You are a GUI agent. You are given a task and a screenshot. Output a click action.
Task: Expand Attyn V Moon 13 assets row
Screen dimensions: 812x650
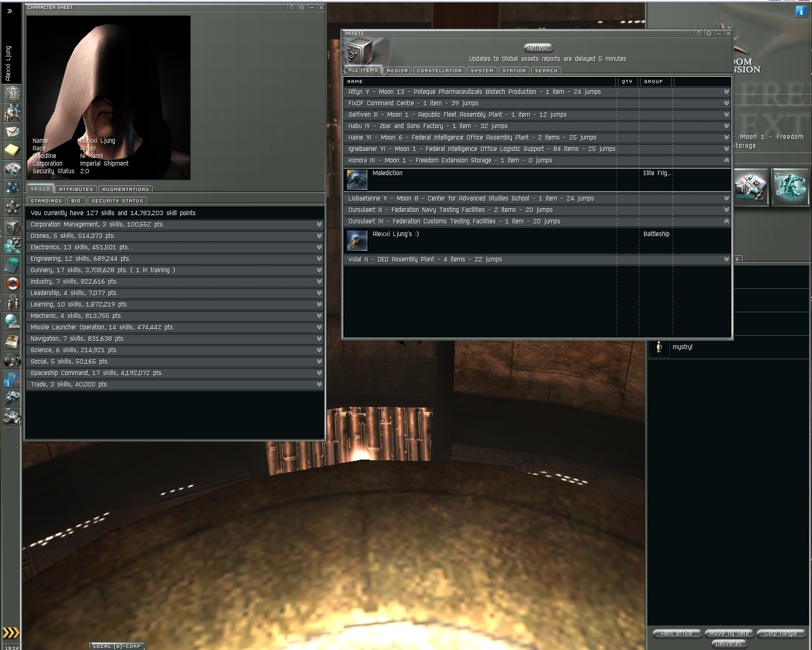537,92
